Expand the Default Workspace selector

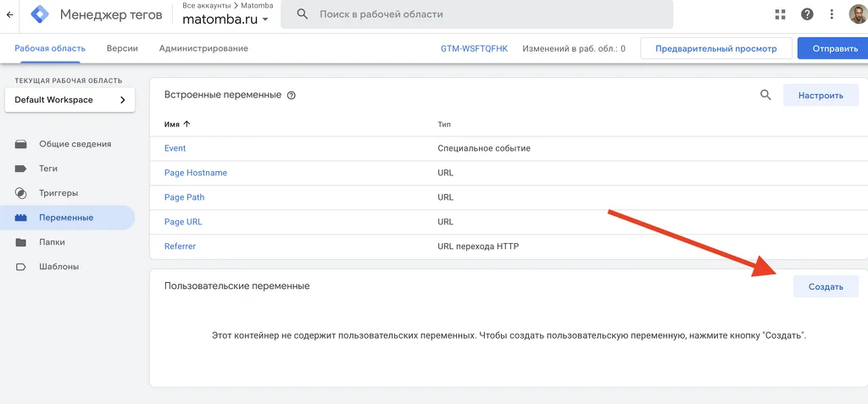(70, 100)
